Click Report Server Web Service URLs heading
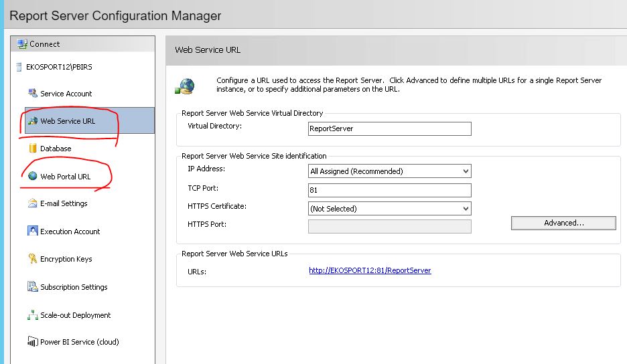The height and width of the screenshot is (364, 627). pyautogui.click(x=234, y=254)
